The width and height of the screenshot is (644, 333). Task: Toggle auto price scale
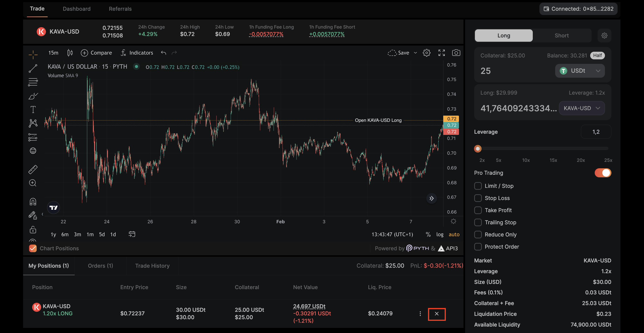coord(454,234)
